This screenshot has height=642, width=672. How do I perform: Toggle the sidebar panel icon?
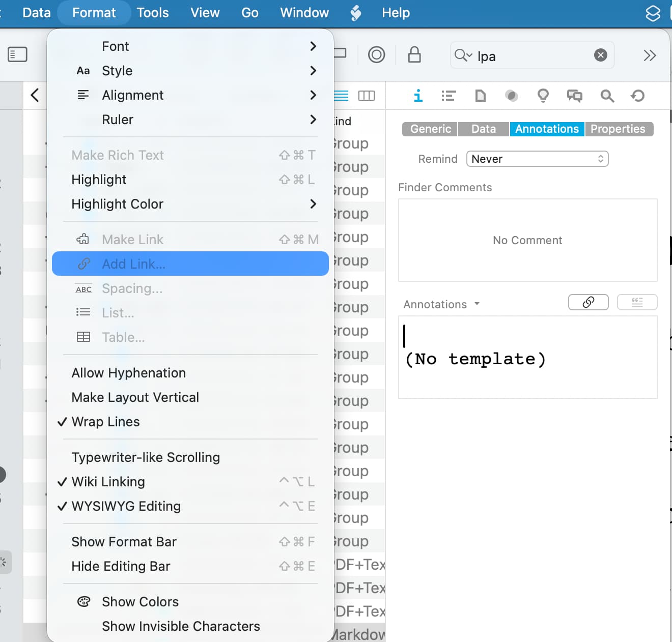17,54
